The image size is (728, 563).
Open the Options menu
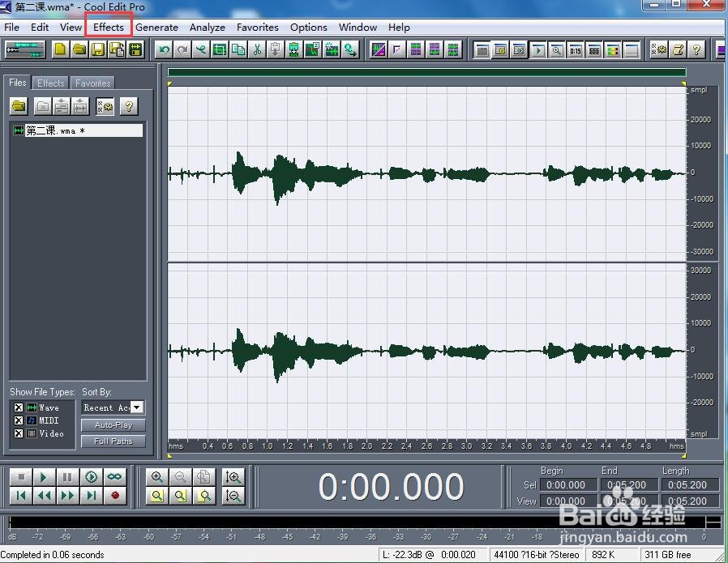point(309,28)
